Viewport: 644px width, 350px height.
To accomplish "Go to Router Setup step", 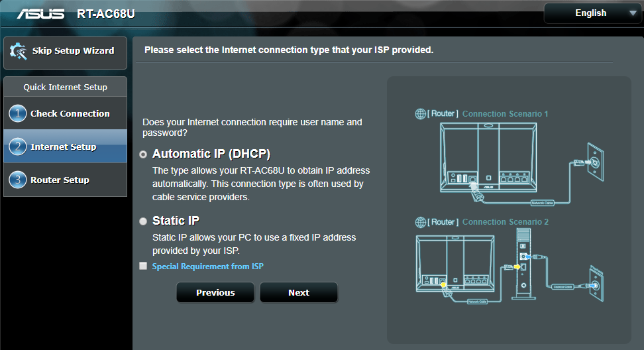I will click(x=66, y=180).
